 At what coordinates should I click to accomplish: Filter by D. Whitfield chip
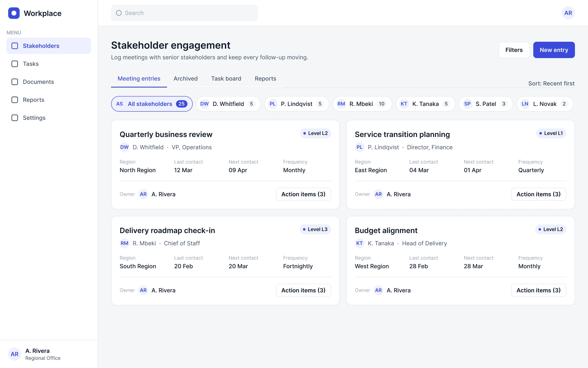(228, 104)
